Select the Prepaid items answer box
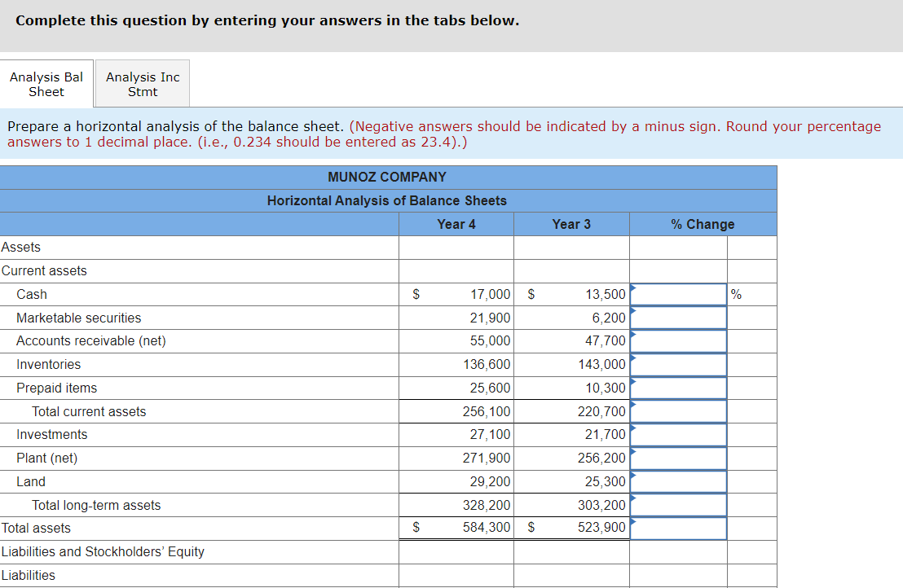Image resolution: width=903 pixels, height=588 pixels. point(678,388)
